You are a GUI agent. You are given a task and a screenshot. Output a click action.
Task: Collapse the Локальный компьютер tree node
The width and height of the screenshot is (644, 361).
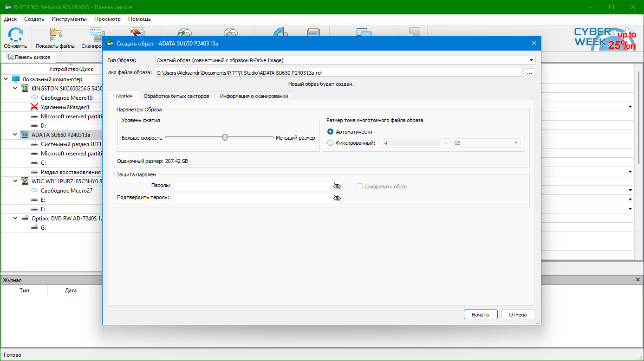pyautogui.click(x=6, y=79)
